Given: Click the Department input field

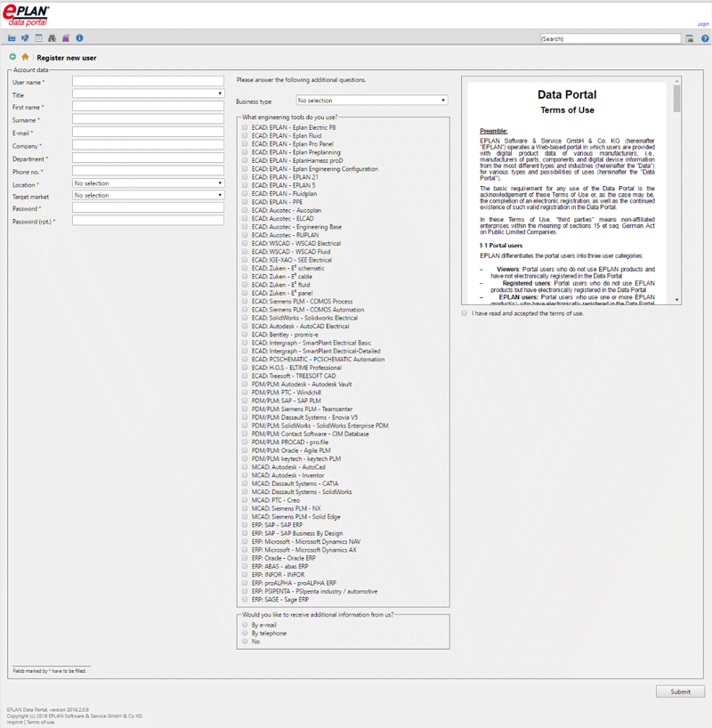Looking at the screenshot, I should pos(148,158).
